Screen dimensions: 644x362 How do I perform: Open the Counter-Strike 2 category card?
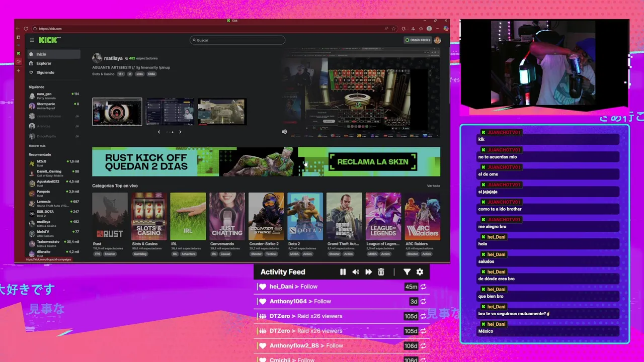click(x=266, y=216)
